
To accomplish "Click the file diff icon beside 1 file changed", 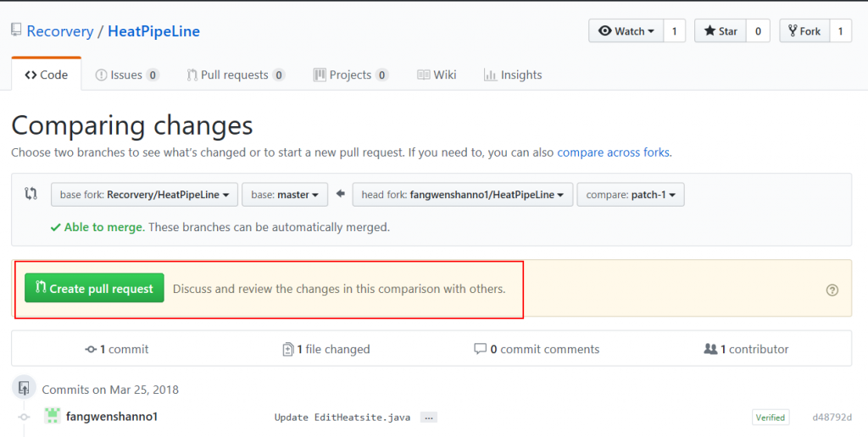I will point(288,349).
